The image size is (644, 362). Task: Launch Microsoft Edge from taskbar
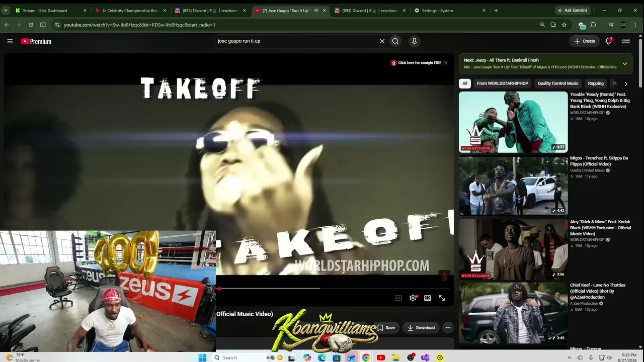tap(322, 357)
